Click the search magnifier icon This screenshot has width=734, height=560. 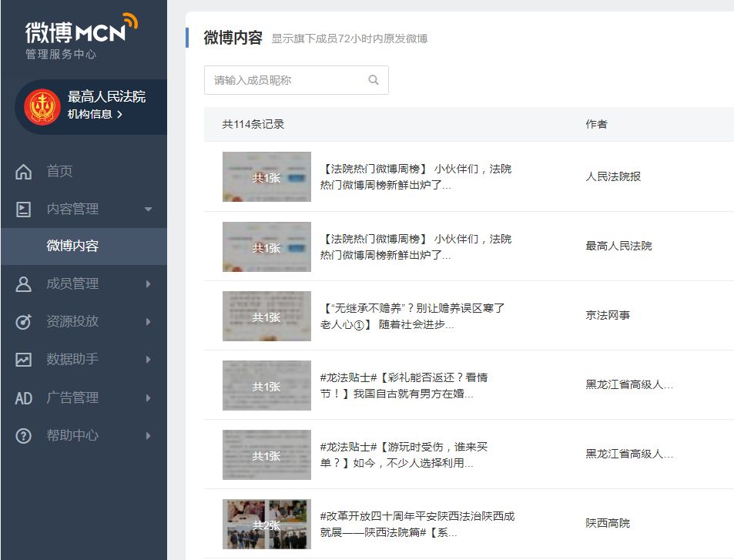pos(374,79)
